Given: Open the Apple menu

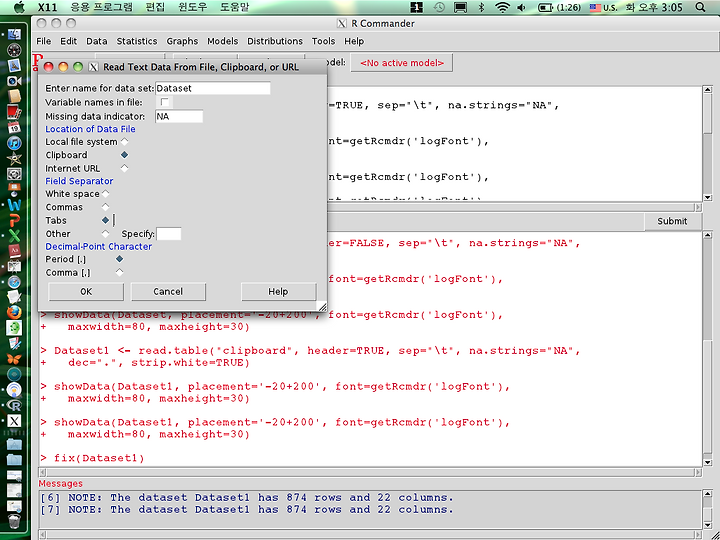Looking at the screenshot, I should pos(19,7).
